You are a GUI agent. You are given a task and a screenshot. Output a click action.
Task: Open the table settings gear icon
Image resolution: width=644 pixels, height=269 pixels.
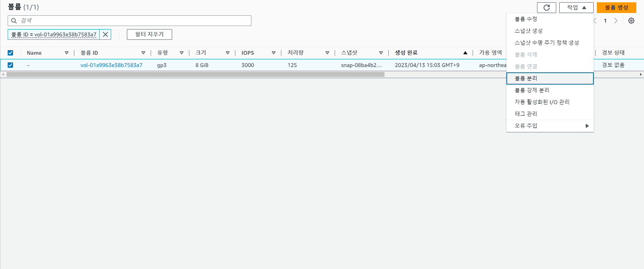[x=631, y=21]
